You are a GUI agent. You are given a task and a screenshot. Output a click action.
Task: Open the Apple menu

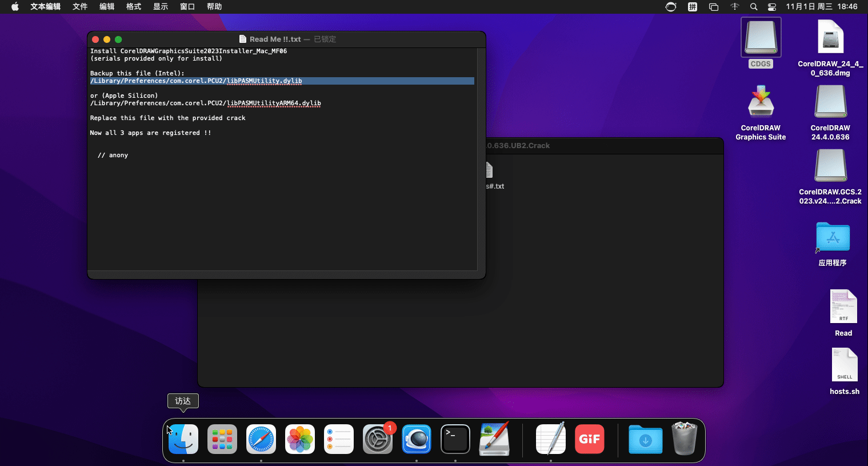coord(15,7)
